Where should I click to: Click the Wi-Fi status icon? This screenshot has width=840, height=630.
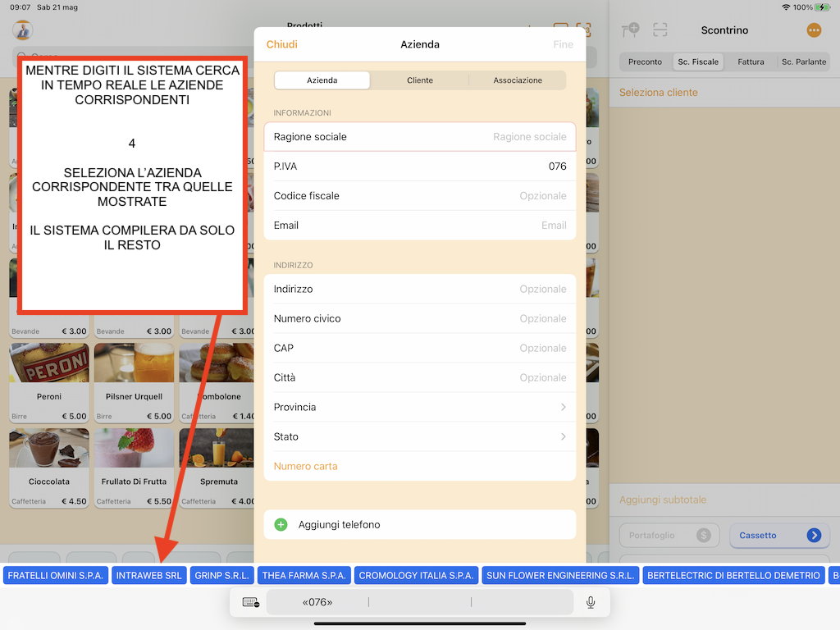click(x=786, y=7)
